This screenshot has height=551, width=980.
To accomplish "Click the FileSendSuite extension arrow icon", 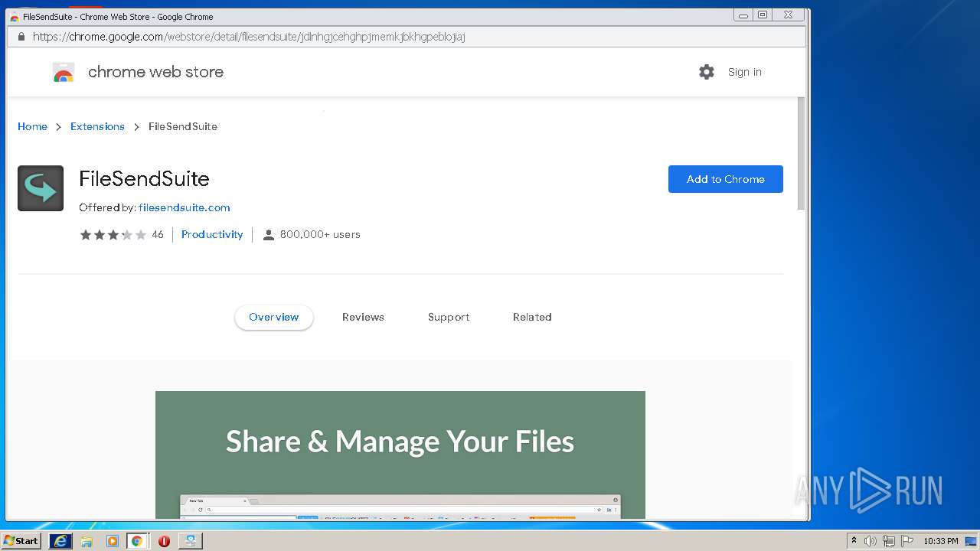I will 41,188.
